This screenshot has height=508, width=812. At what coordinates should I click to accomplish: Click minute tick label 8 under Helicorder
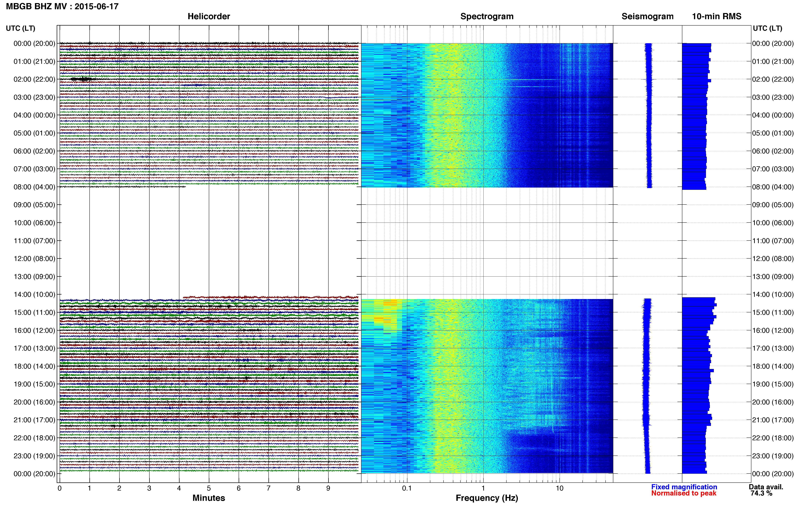(x=298, y=488)
